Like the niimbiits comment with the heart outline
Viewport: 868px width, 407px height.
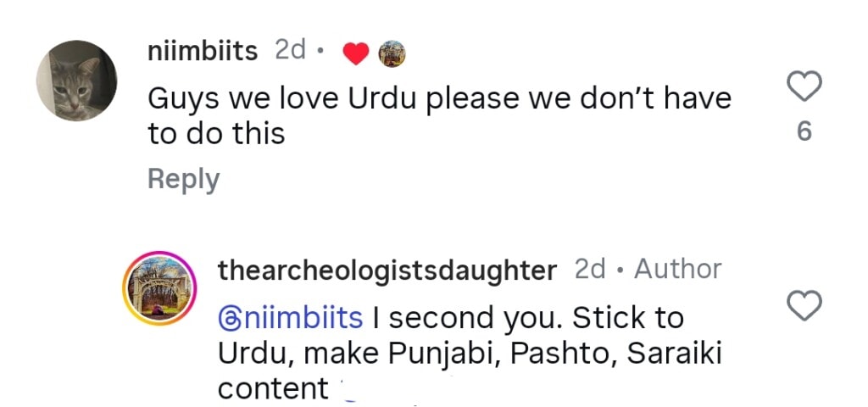coord(804,86)
